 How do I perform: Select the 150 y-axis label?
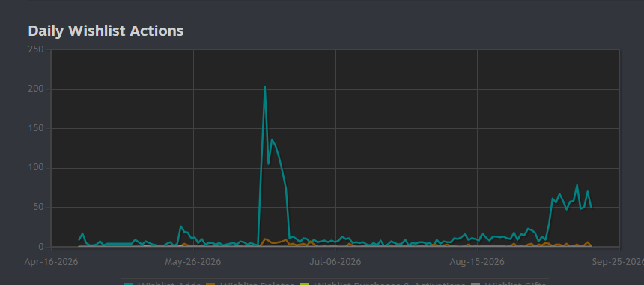point(36,129)
